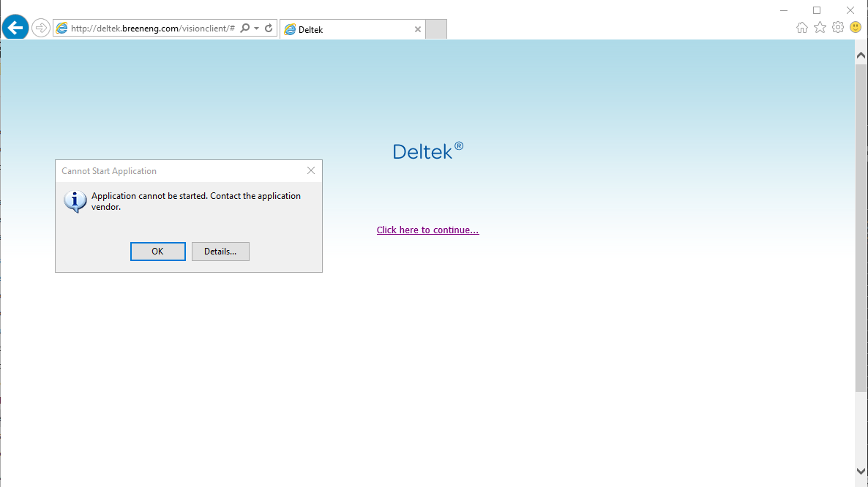The width and height of the screenshot is (868, 487).
Task: Click the smiley feedback icon
Action: (x=856, y=28)
